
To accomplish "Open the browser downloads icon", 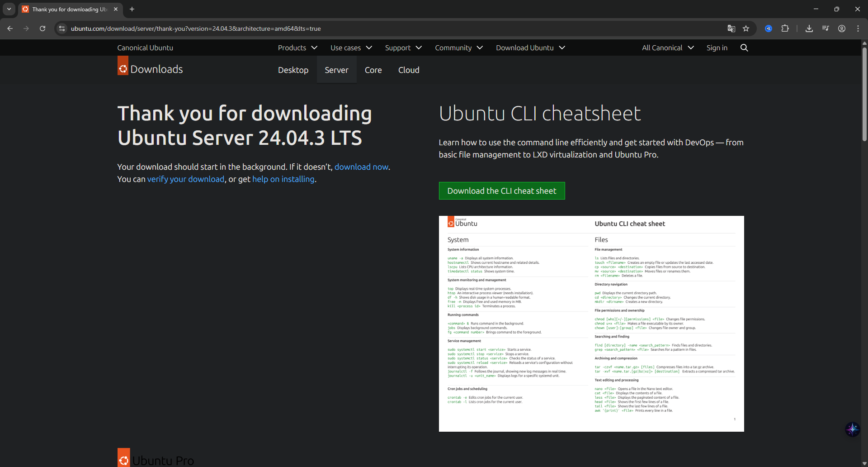I will coord(809,28).
